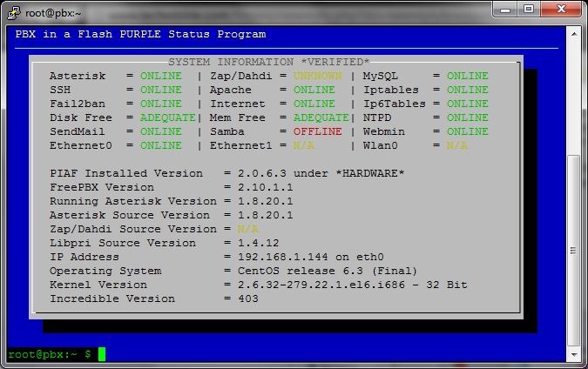
Task: Click the Ip6Tables ONLINE status value
Action: point(467,104)
